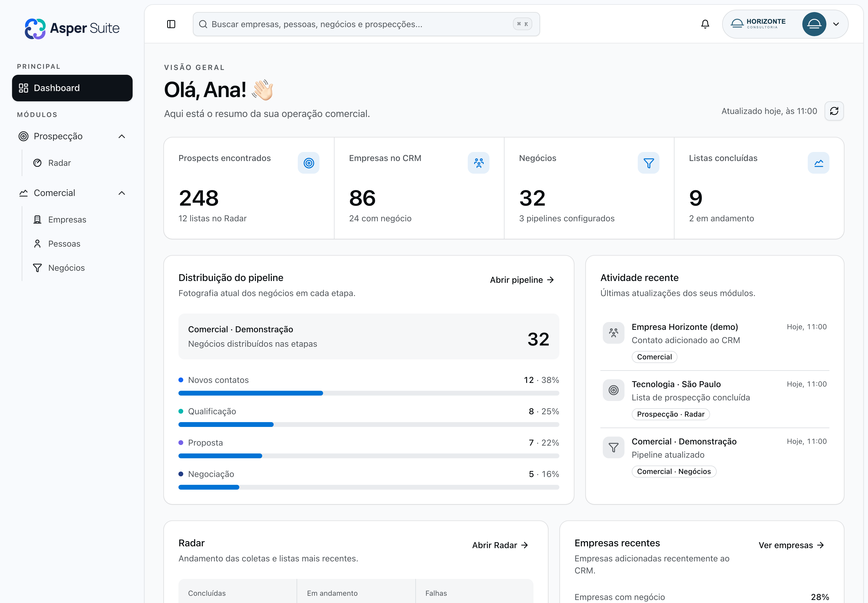
Task: Toggle the sidebar panel icon
Action: pos(171,24)
